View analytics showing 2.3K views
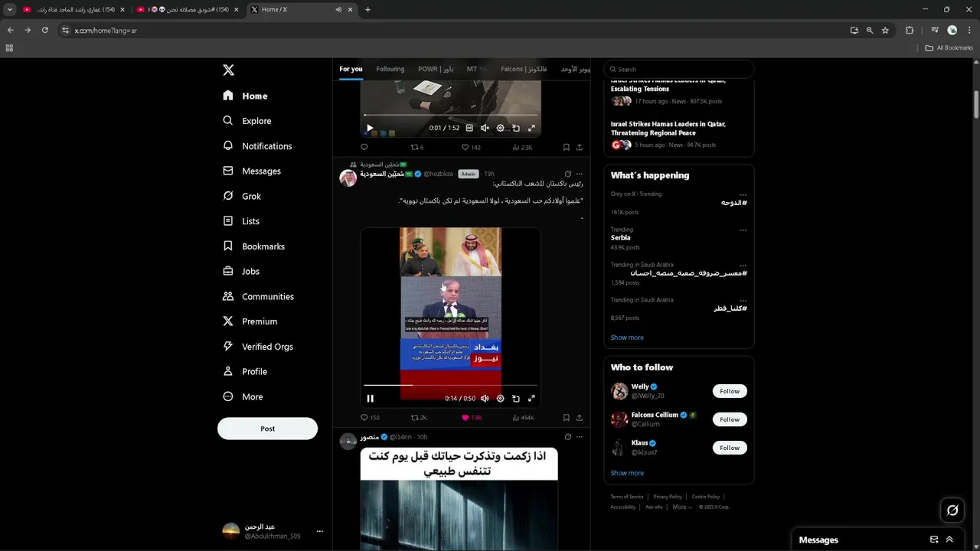Viewport: 980px width, 551px height. [x=522, y=147]
